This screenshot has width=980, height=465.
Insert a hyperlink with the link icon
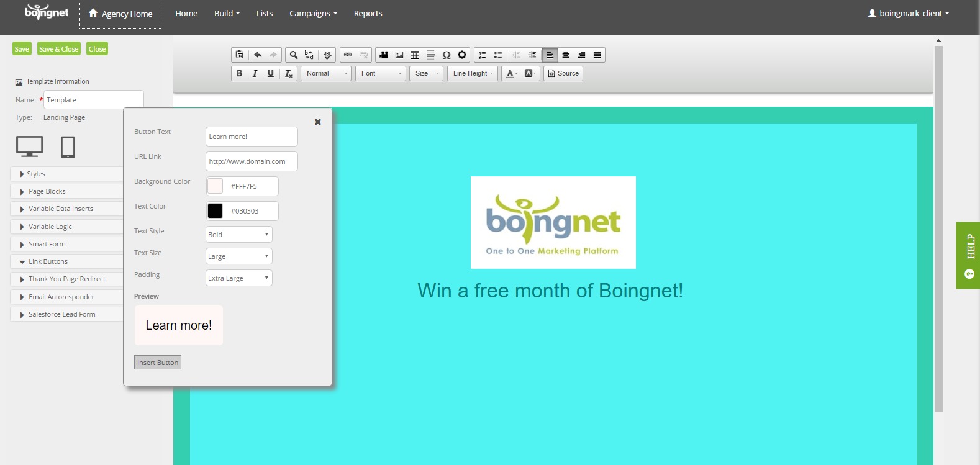point(348,55)
